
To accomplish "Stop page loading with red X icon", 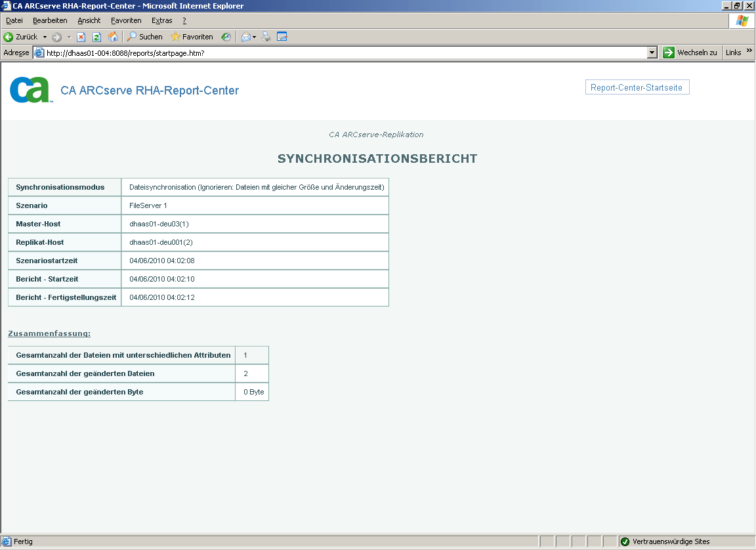I will pyautogui.click(x=81, y=37).
